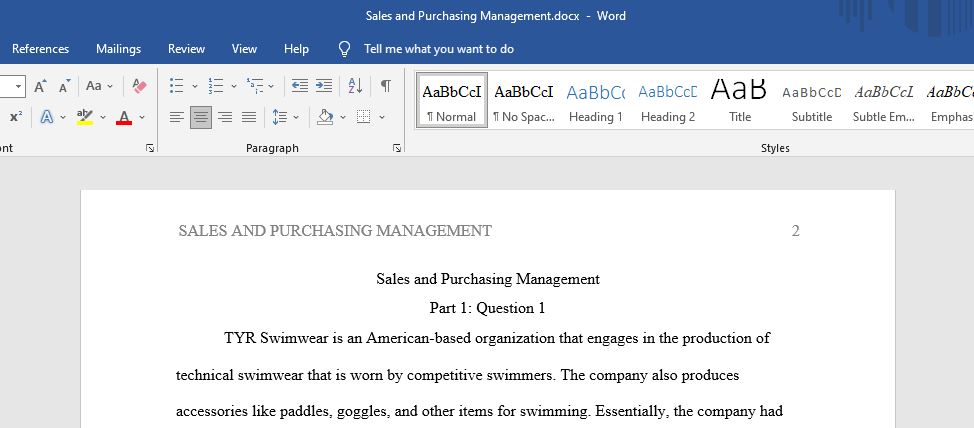Toggle center alignment
The width and height of the screenshot is (974, 428).
tap(201, 117)
